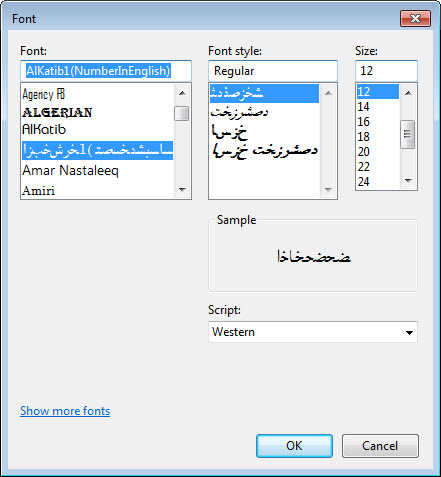Click the size list scroll up arrow
The height and width of the screenshot is (477, 441).
click(408, 93)
